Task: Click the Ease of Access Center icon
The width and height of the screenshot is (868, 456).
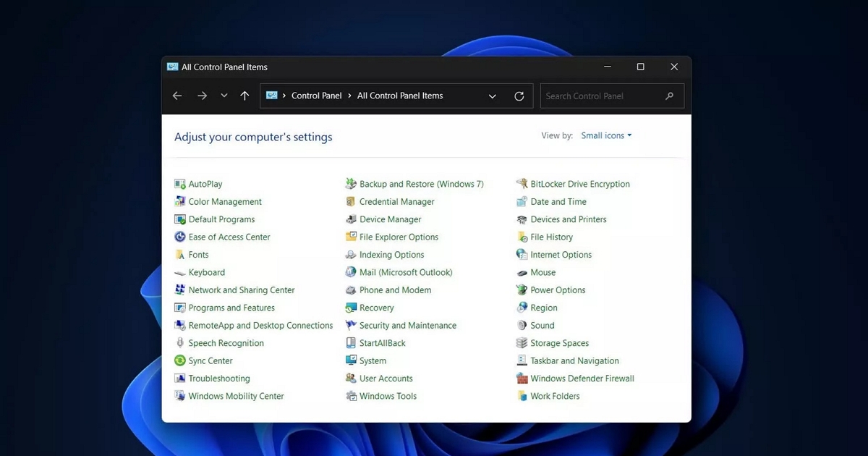Action: point(180,237)
